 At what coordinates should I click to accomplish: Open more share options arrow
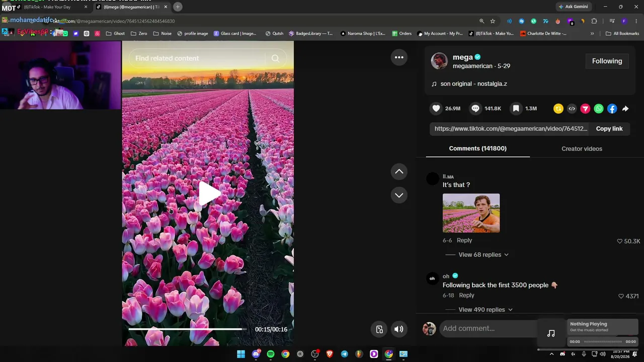coord(625,109)
